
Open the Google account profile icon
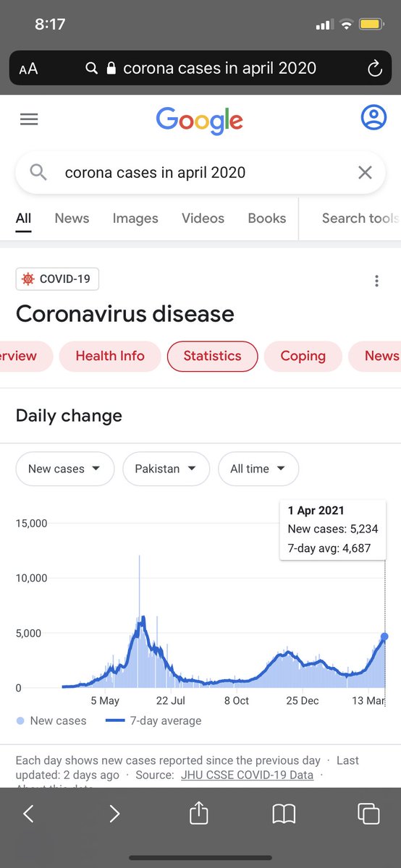(x=373, y=118)
